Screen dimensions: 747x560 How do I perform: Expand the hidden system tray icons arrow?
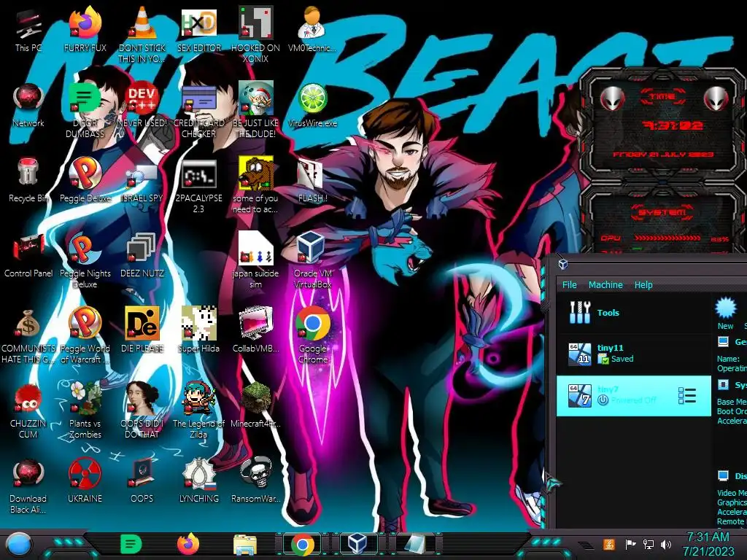[x=586, y=545]
